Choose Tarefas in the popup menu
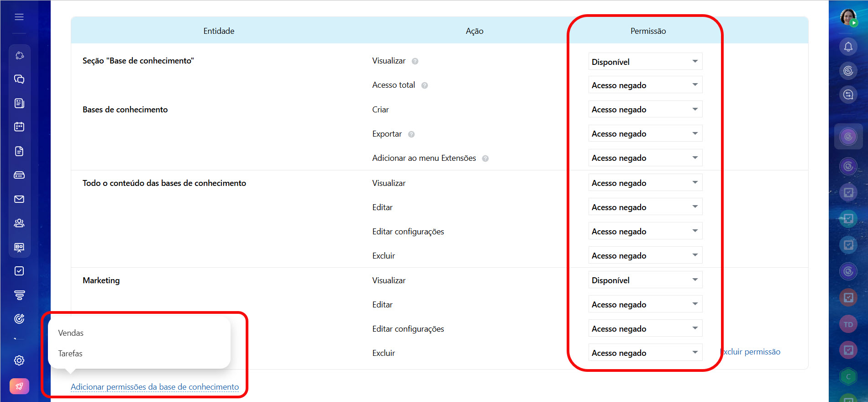This screenshot has width=868, height=402. click(x=70, y=354)
